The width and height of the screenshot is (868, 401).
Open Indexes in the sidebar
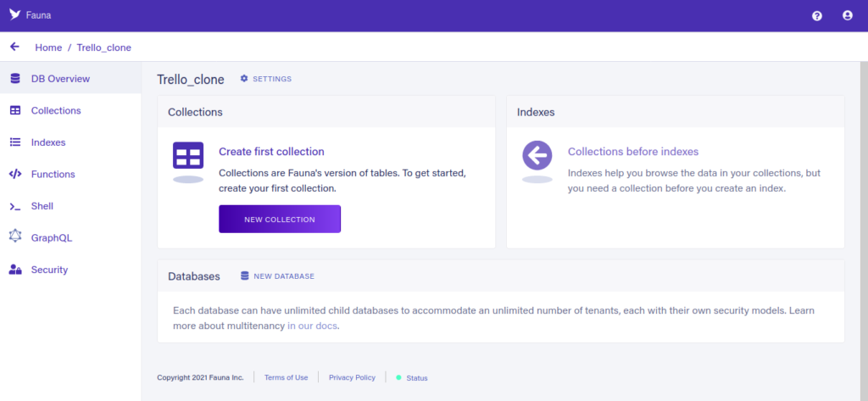[x=70, y=142]
